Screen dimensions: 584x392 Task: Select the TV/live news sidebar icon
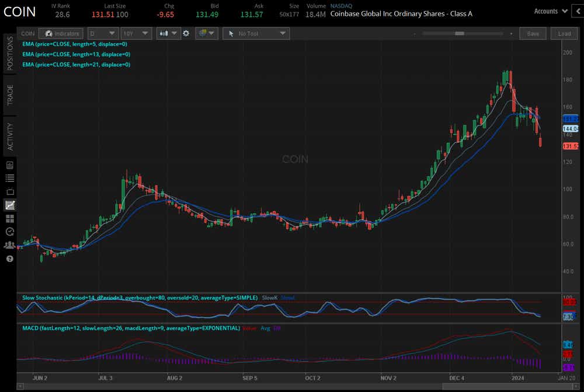9,191
